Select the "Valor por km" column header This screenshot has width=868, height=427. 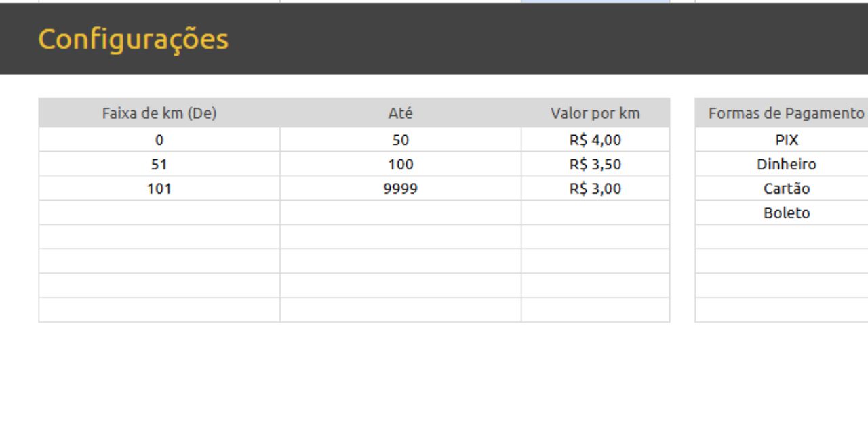tap(595, 113)
